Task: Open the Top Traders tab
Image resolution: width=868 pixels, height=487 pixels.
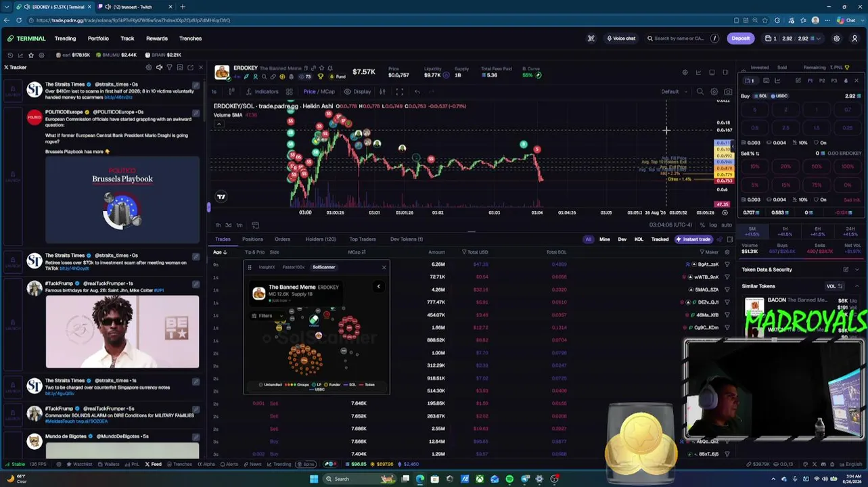Action: [363, 239]
